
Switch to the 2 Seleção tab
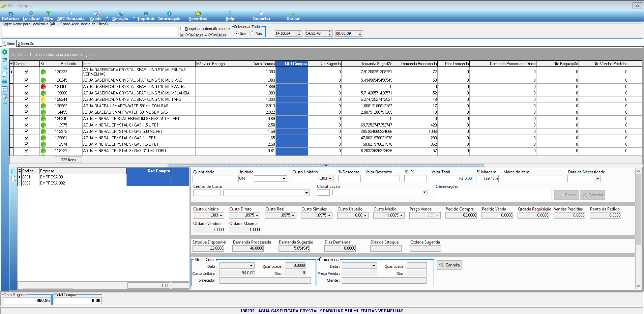pos(26,44)
